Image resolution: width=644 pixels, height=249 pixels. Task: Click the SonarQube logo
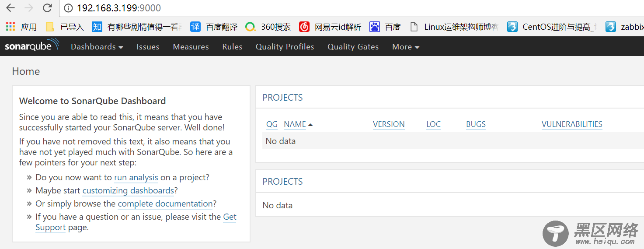pyautogui.click(x=31, y=46)
